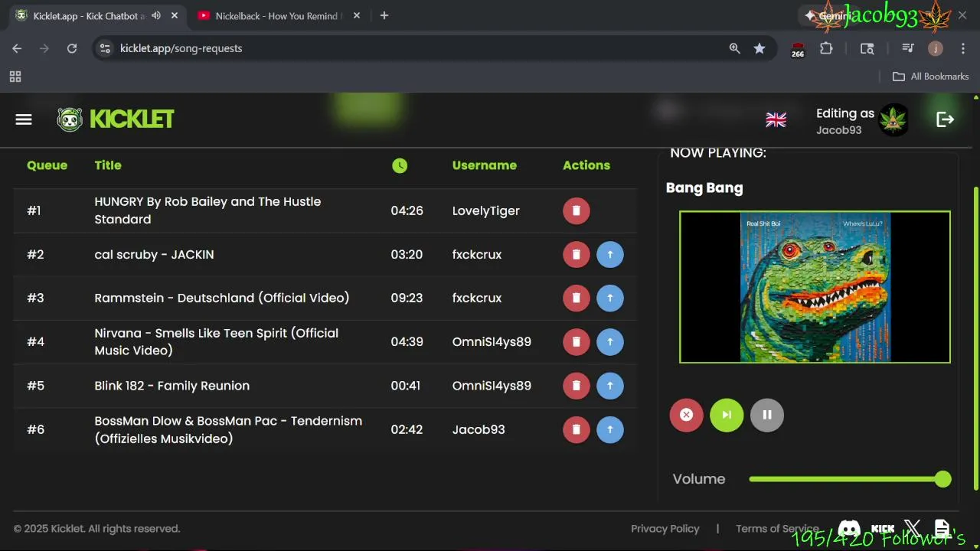
Task: Delete cal scruby - JACKIN song
Action: pos(577,254)
